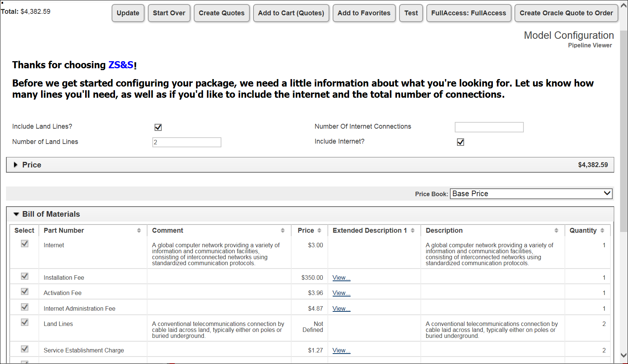
Task: Sort by Extended Description 1 column
Action: (x=413, y=230)
